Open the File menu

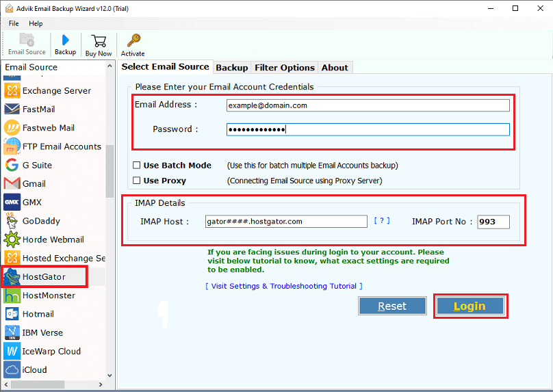click(x=14, y=23)
